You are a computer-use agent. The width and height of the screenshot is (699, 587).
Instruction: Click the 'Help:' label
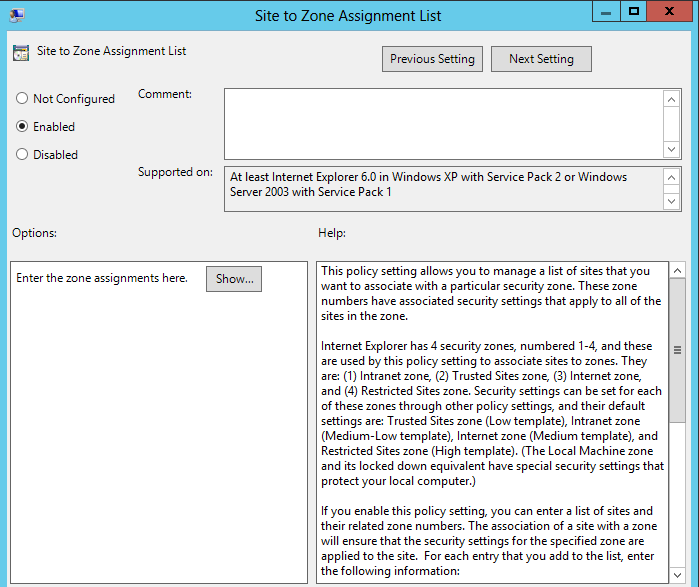click(x=332, y=233)
